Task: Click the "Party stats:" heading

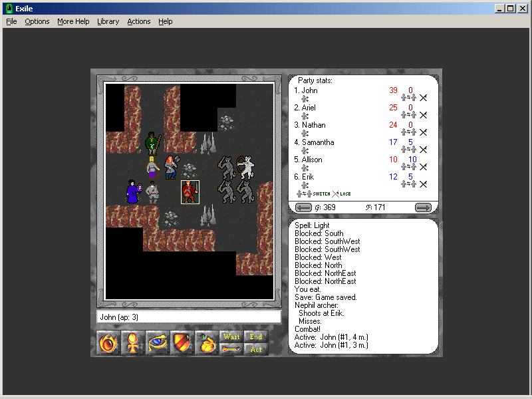Action: pyautogui.click(x=315, y=80)
